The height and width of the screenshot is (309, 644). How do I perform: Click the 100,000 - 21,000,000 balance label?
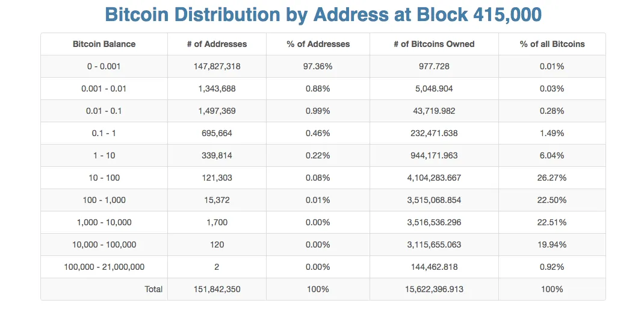coord(104,267)
